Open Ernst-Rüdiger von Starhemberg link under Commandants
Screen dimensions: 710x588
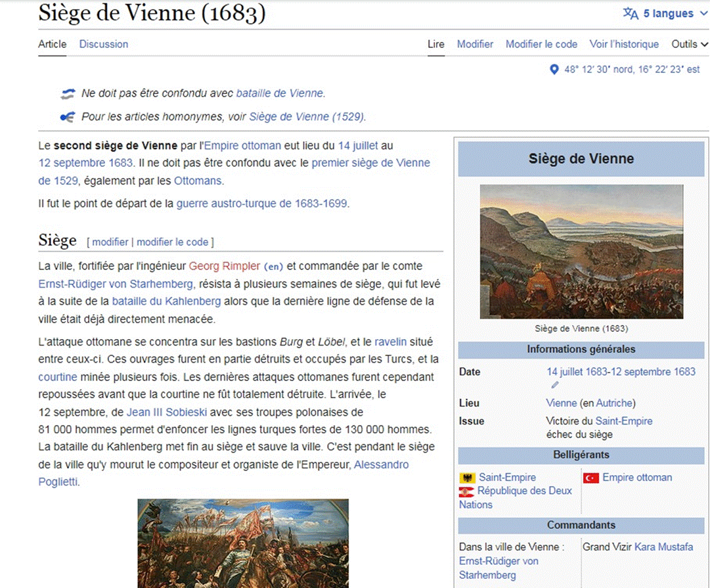(x=499, y=568)
